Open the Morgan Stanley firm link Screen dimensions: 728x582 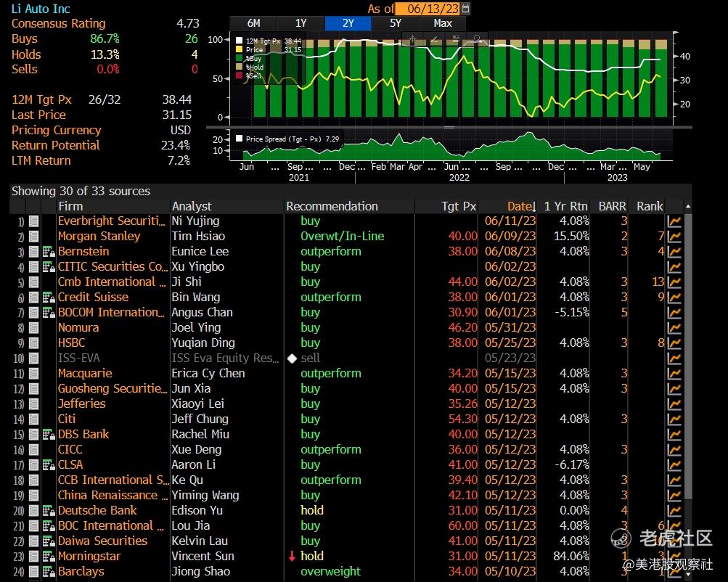(x=99, y=237)
